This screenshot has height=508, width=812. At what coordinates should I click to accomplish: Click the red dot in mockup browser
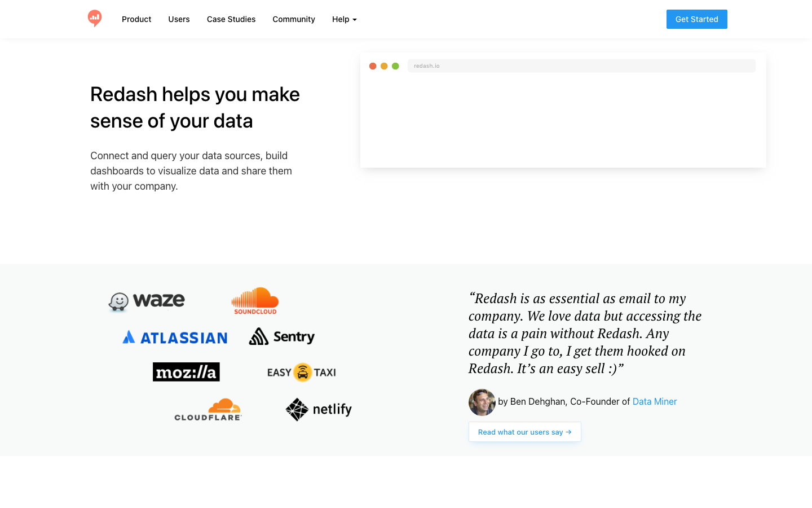point(373,66)
